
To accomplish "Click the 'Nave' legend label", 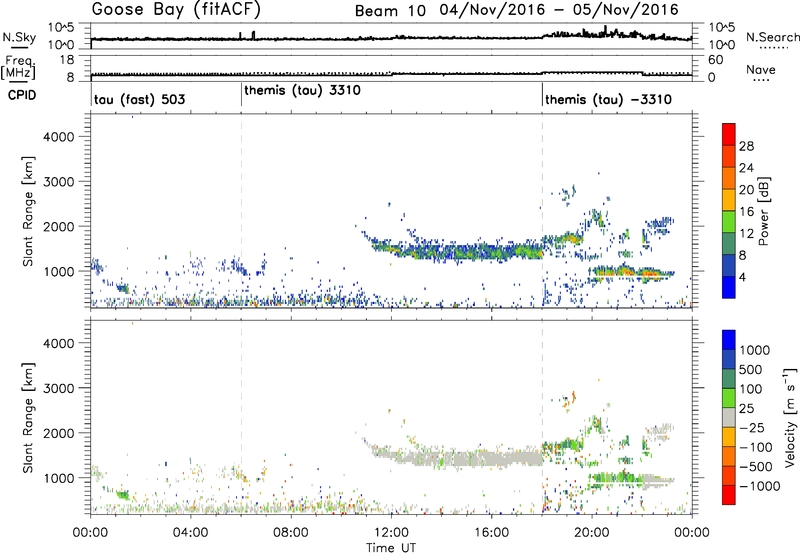I will click(761, 70).
